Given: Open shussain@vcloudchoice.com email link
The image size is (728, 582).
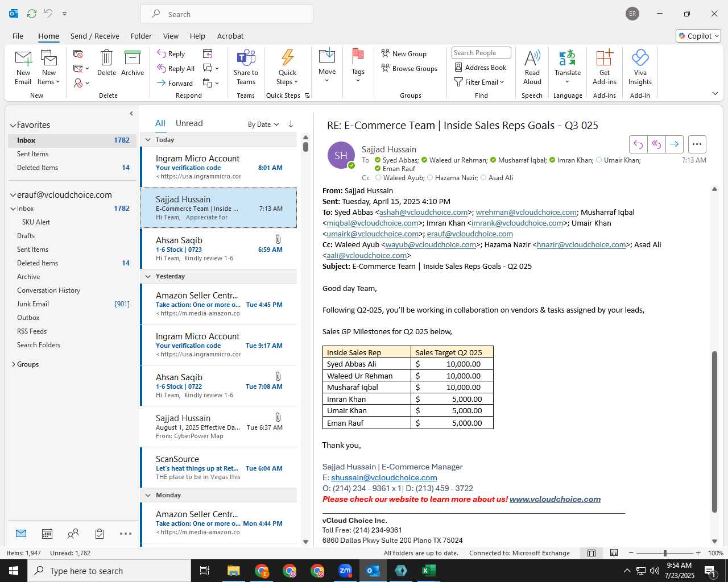Looking at the screenshot, I should [384, 478].
